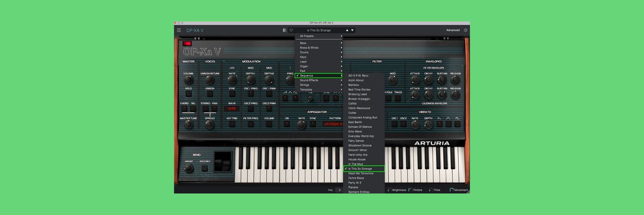Image resolution: width=644 pixels, height=215 pixels.
Task: Select the square vibrato waveform button
Action: point(457,124)
